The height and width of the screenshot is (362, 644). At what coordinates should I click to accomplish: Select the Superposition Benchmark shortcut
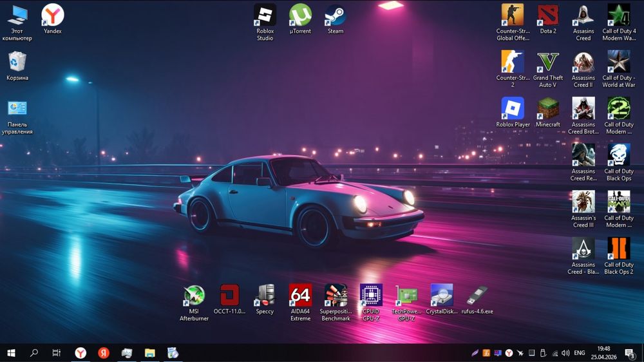coord(336,303)
